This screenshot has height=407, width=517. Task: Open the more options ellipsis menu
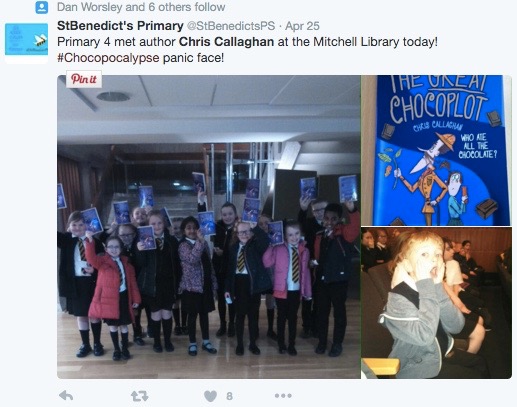283,396
